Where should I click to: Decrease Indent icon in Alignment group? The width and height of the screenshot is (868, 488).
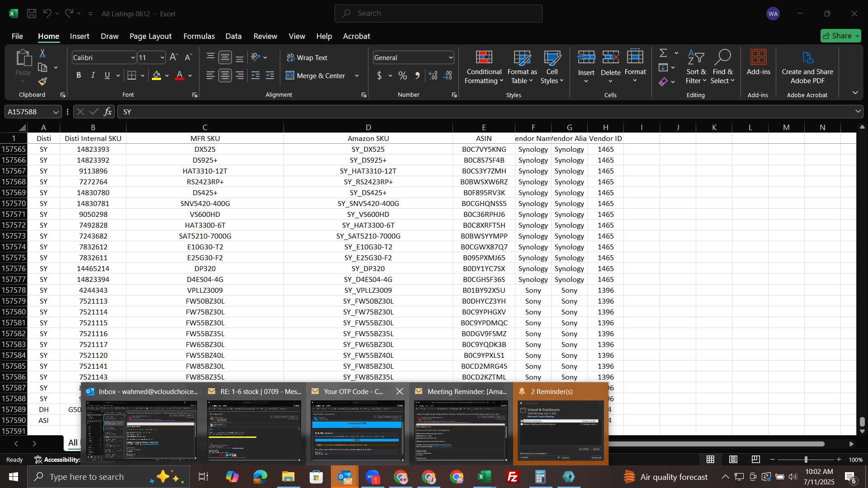coord(255,75)
